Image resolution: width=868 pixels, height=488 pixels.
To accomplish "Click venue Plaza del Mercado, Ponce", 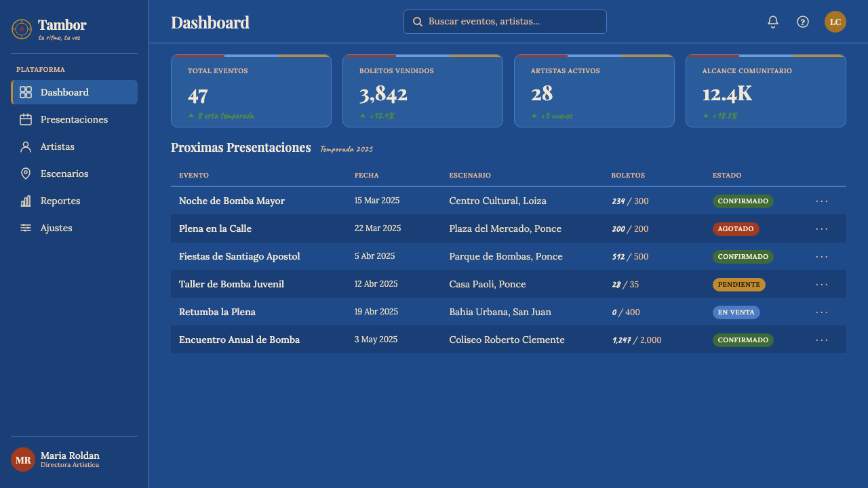I will pyautogui.click(x=505, y=229).
